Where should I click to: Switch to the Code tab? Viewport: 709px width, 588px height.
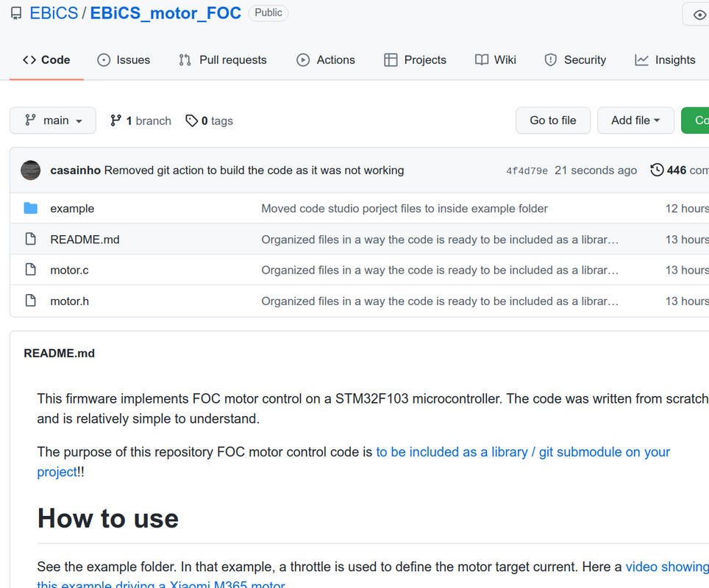pyautogui.click(x=46, y=60)
